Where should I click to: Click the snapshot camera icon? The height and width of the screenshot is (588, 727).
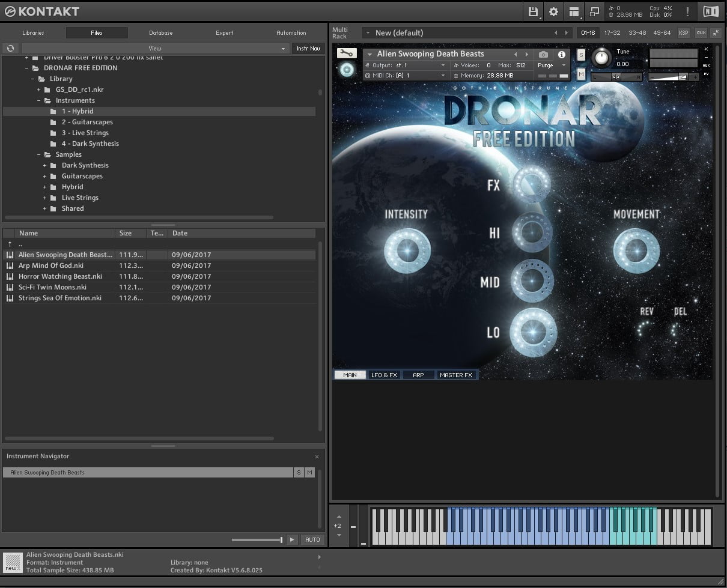point(543,54)
